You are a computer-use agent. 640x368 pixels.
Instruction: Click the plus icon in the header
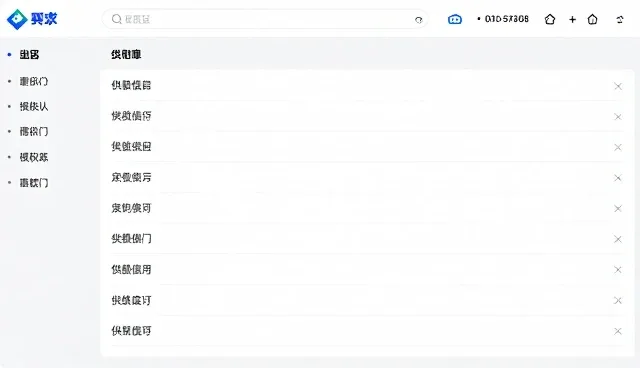tap(572, 20)
